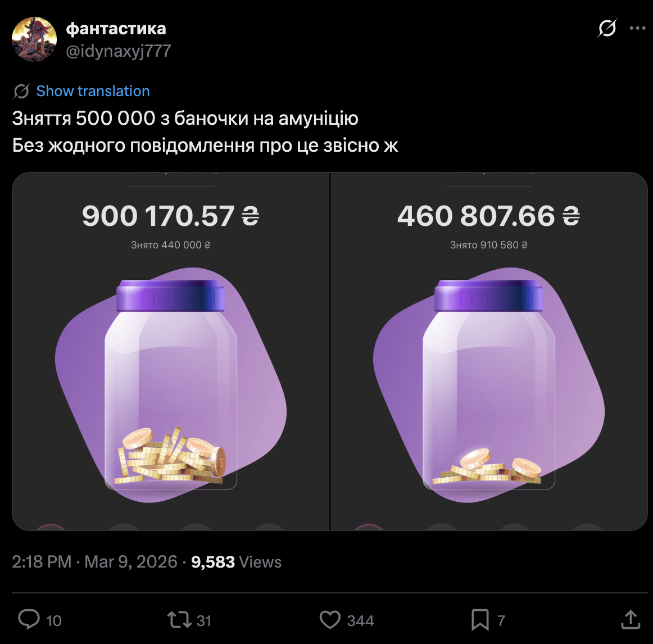
Task: Click the reply count number 10
Action: 54,621
